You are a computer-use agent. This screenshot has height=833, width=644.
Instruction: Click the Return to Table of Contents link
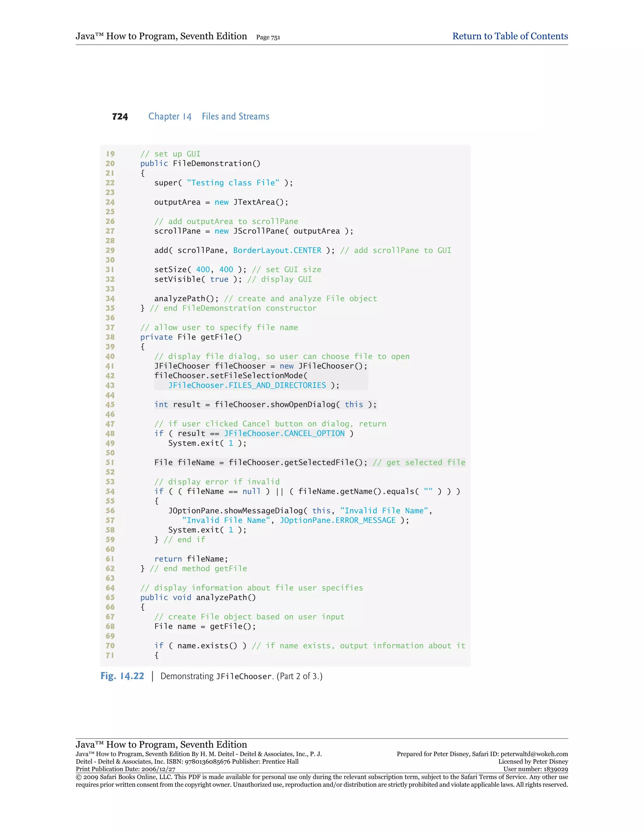[510, 36]
